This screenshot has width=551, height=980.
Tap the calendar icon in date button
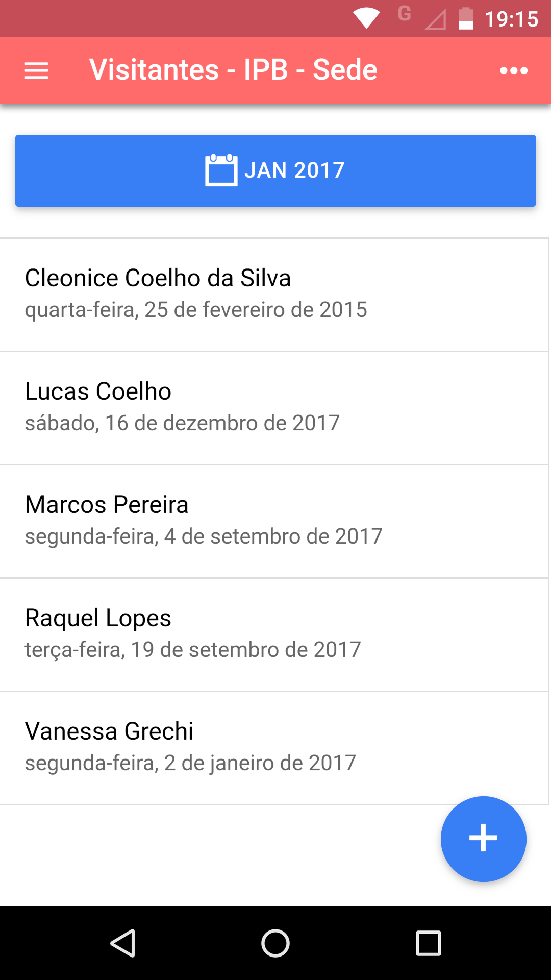(x=221, y=170)
